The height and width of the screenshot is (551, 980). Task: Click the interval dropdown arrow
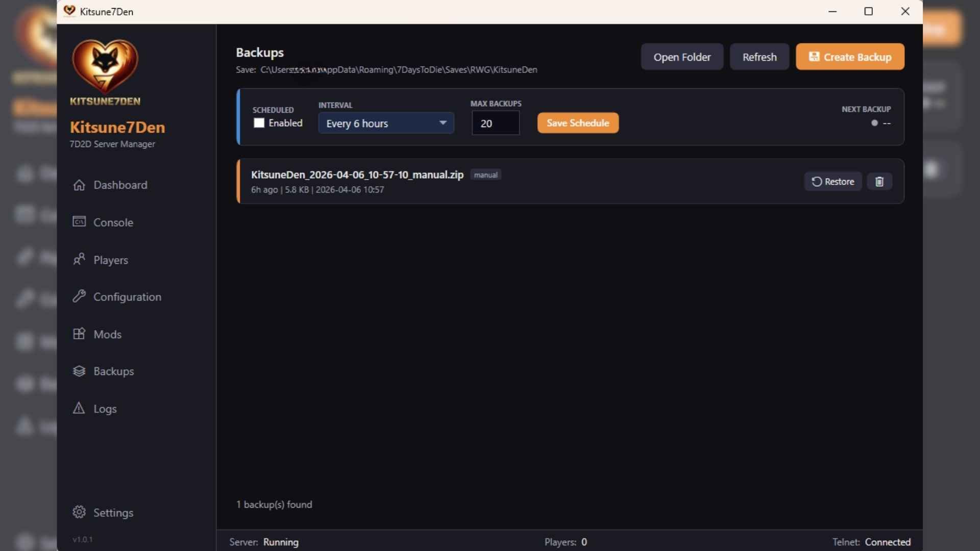coord(443,123)
